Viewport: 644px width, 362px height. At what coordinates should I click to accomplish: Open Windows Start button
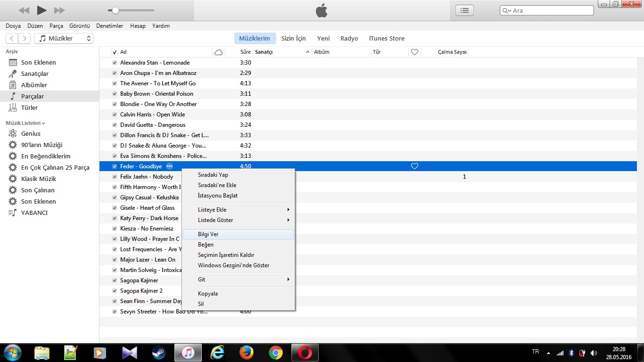coord(12,352)
